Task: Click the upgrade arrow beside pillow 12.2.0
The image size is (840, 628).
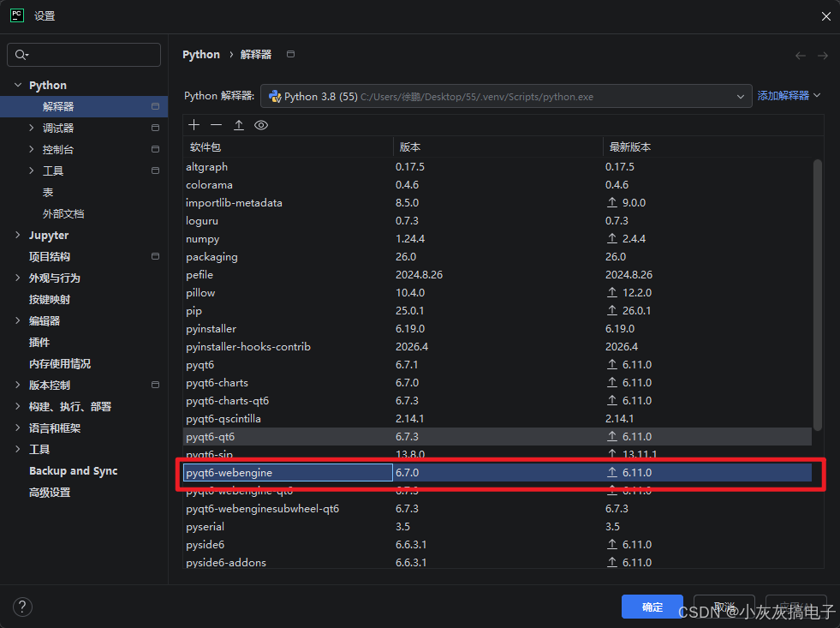Action: pyautogui.click(x=611, y=292)
